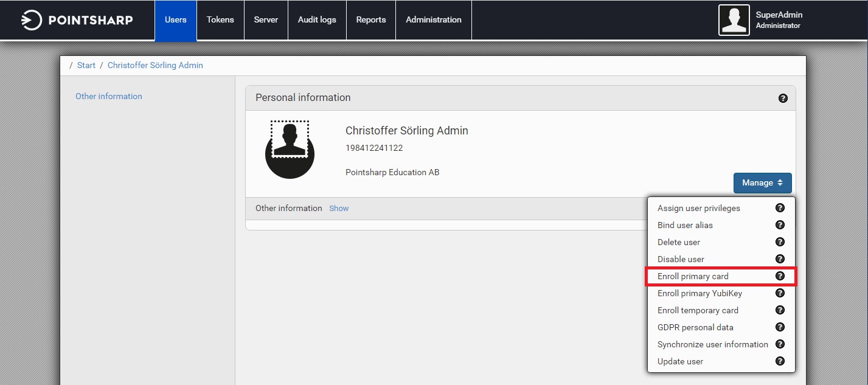Click the Pointsharp logo icon
The height and width of the screenshot is (385, 868).
click(x=31, y=20)
